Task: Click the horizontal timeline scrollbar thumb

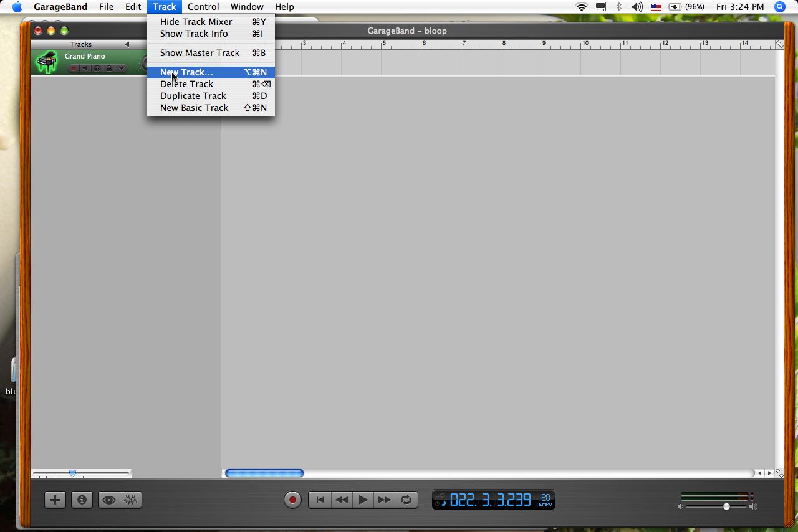Action: 264,473
